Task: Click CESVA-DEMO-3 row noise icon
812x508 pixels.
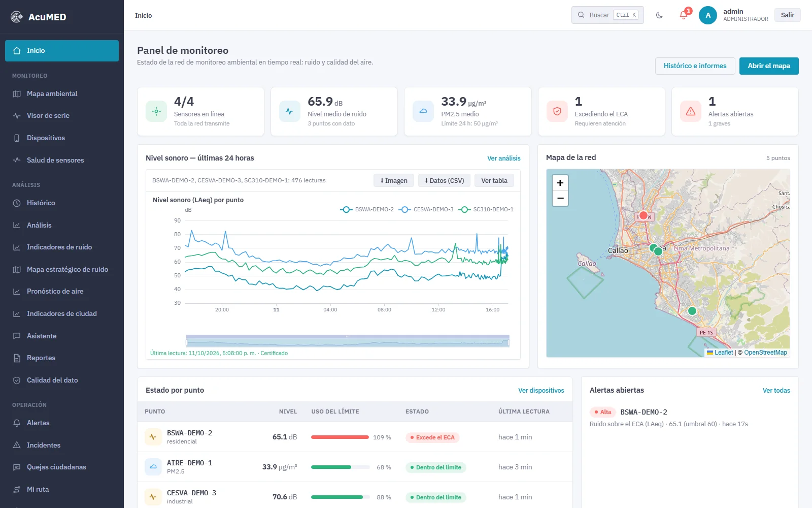Action: coord(153,497)
